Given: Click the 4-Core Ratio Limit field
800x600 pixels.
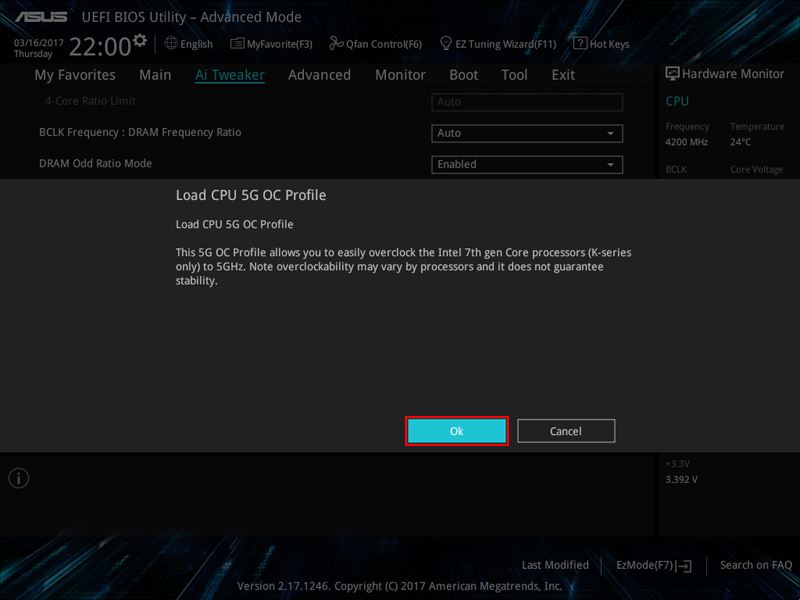Looking at the screenshot, I should (527, 102).
